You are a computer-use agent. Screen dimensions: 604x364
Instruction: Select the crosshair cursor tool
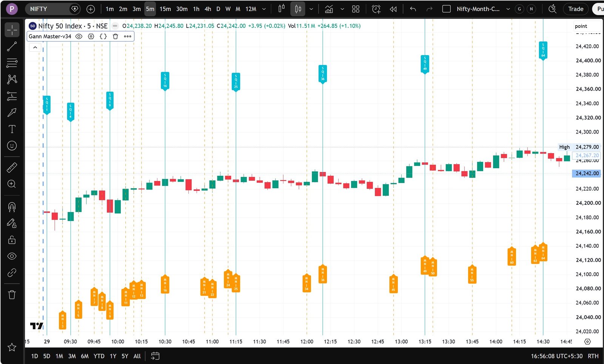pos(12,30)
